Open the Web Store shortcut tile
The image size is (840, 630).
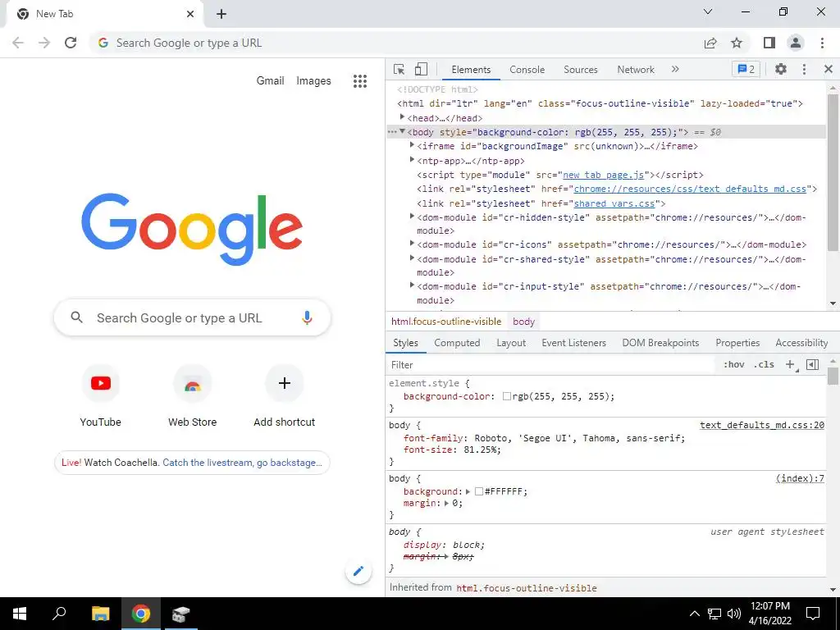coord(192,395)
